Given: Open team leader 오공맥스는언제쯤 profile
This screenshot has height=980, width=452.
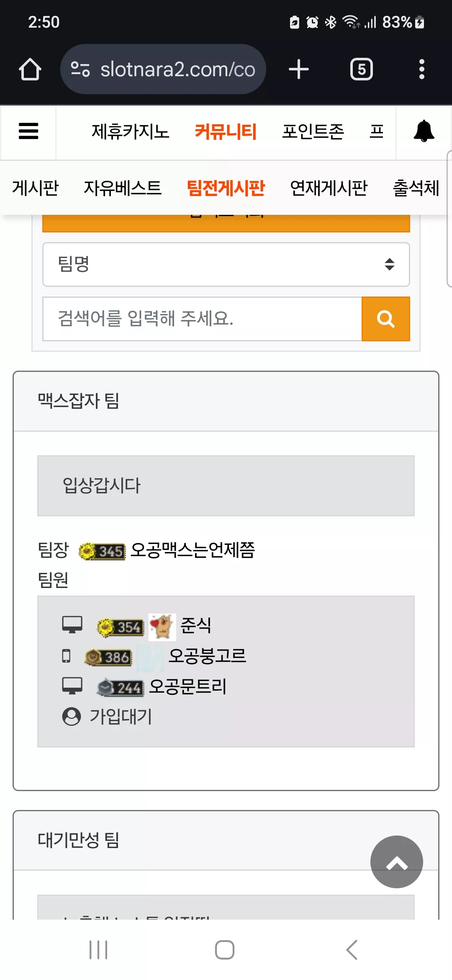Looking at the screenshot, I should click(x=193, y=550).
